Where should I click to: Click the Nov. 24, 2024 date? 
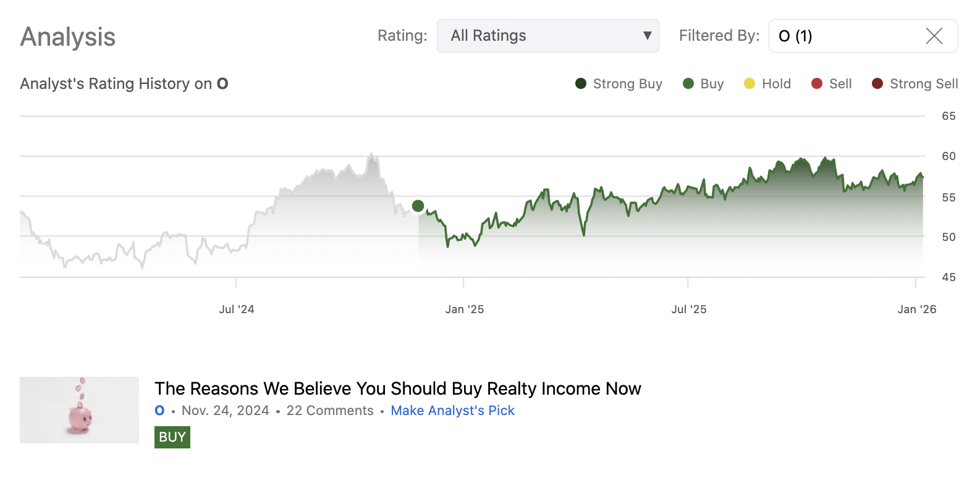pos(226,411)
